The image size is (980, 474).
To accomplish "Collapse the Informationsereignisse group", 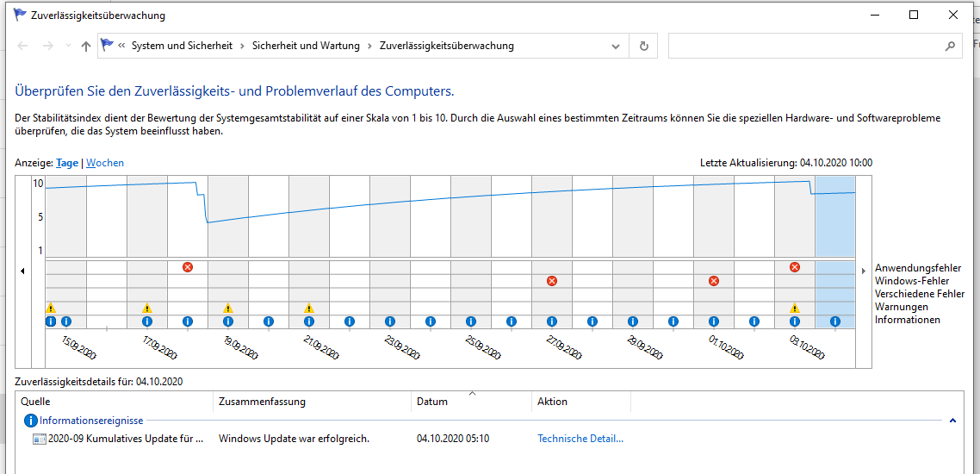I will pos(952,421).
